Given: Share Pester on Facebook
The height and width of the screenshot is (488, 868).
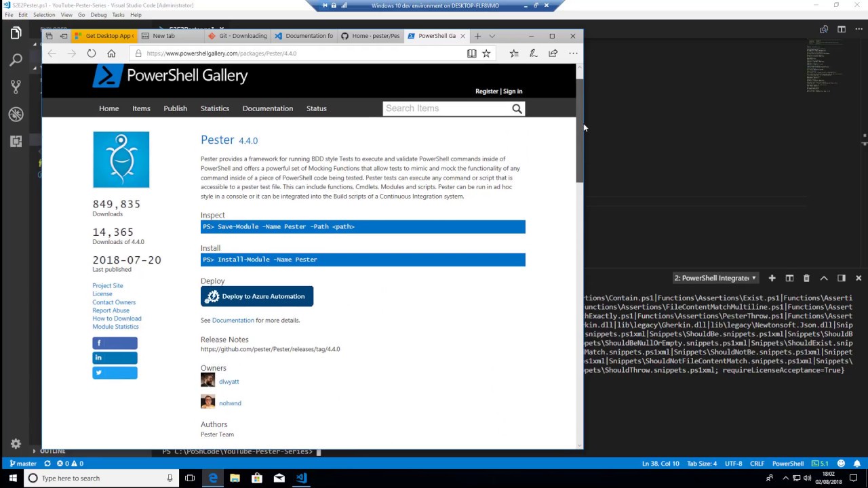Looking at the screenshot, I should pos(115,343).
